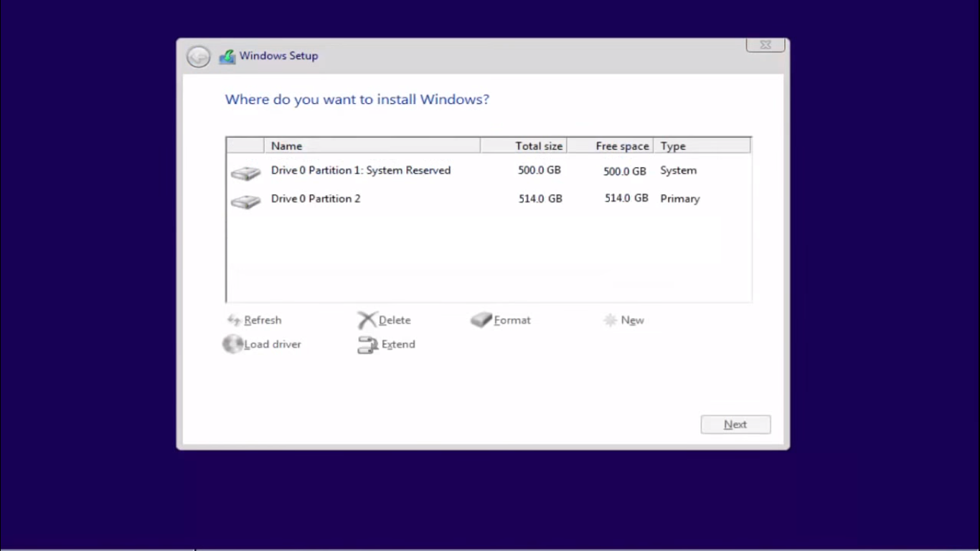This screenshot has width=980, height=551.
Task: Click the New starburst icon
Action: (611, 320)
